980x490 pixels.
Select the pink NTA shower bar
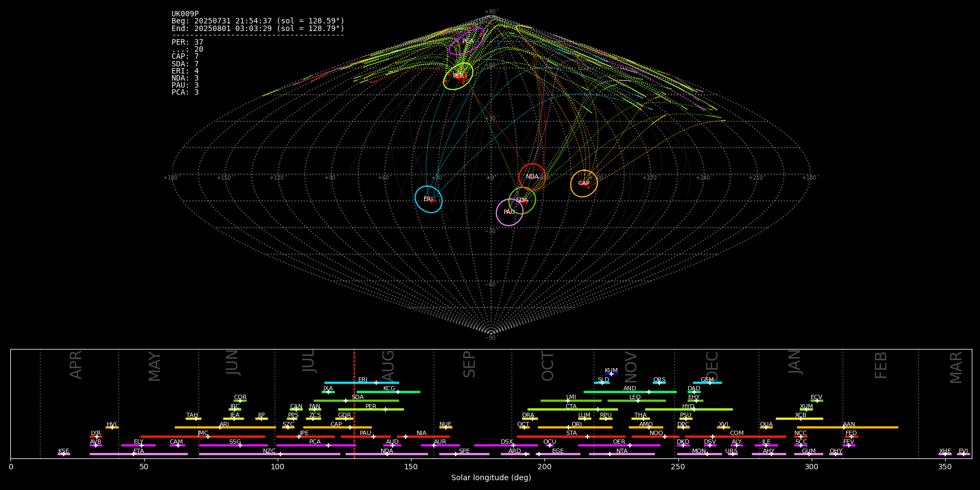coord(622,454)
